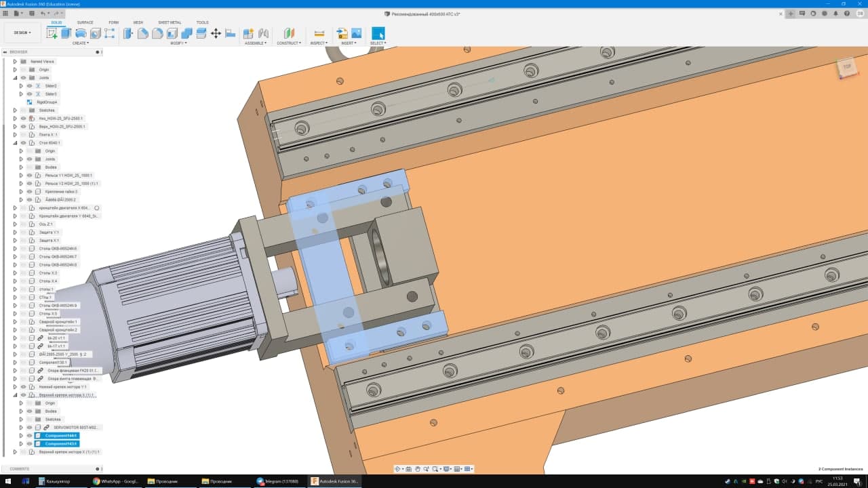Screen dimensions: 868x488
Task: Select the Extrude tool in Create group
Action: click(x=66, y=33)
